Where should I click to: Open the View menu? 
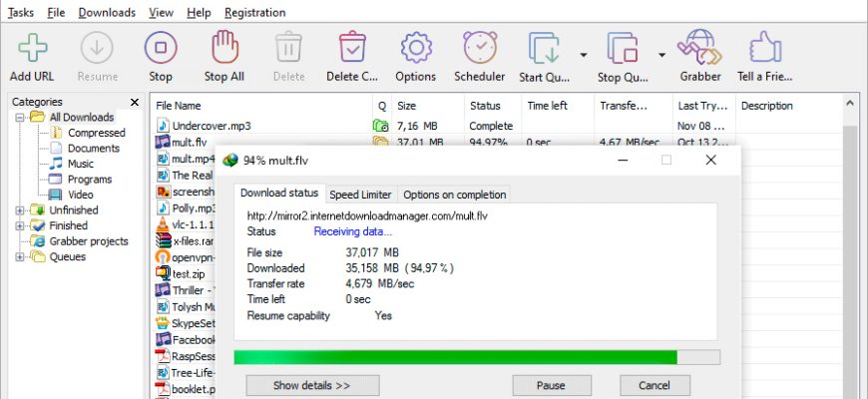(161, 12)
